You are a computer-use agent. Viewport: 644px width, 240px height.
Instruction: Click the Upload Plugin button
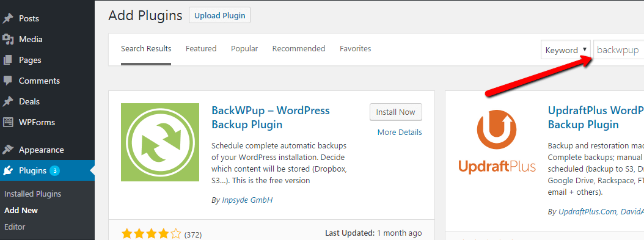point(220,16)
